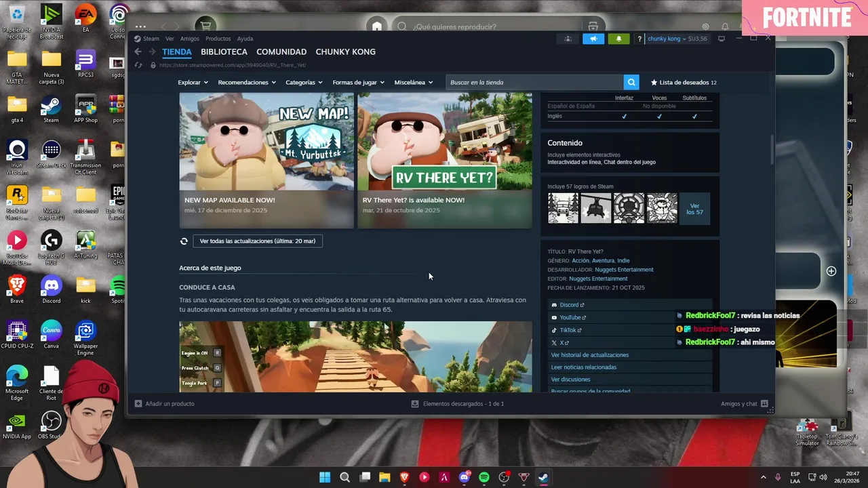Run the store search magnifier button
The width and height of the screenshot is (868, 488).
click(x=631, y=82)
